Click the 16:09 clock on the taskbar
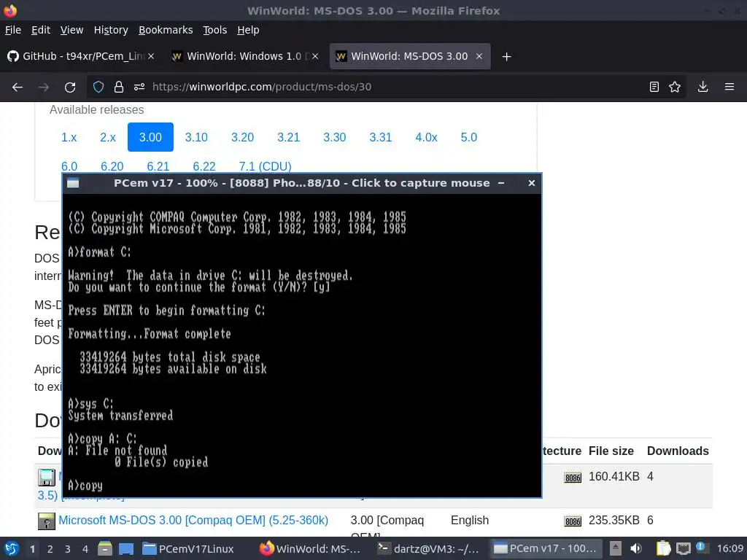The image size is (747, 560). coord(730,548)
